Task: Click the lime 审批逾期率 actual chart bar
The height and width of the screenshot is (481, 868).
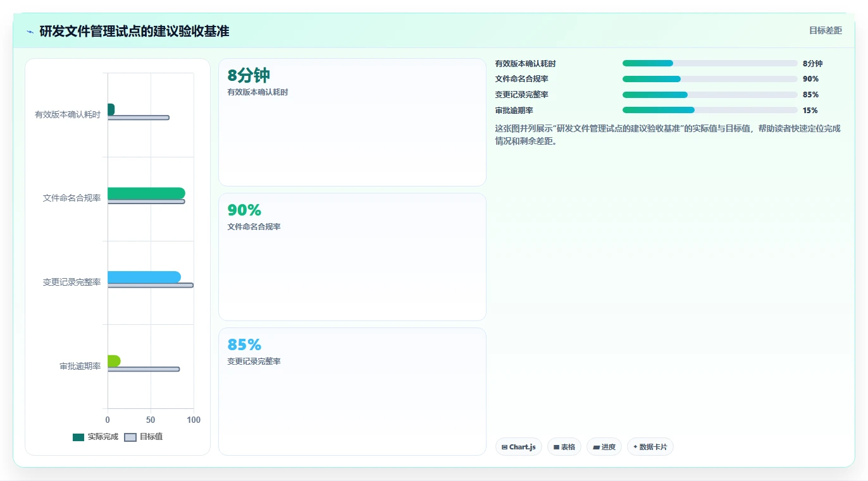Action: (x=114, y=361)
